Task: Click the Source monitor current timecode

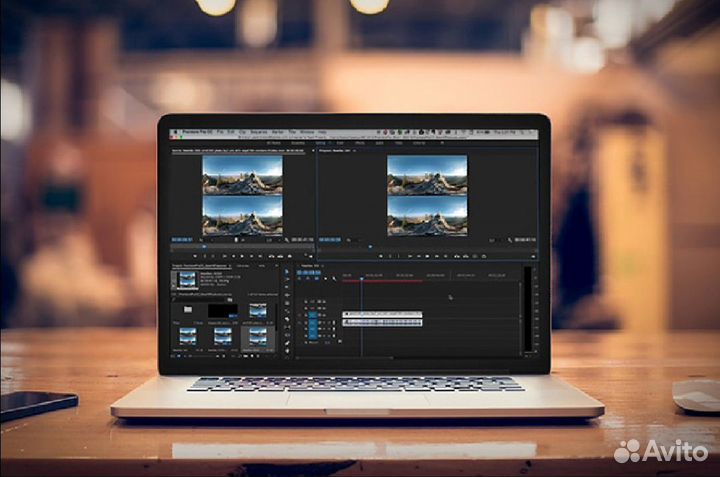Action: [x=181, y=240]
